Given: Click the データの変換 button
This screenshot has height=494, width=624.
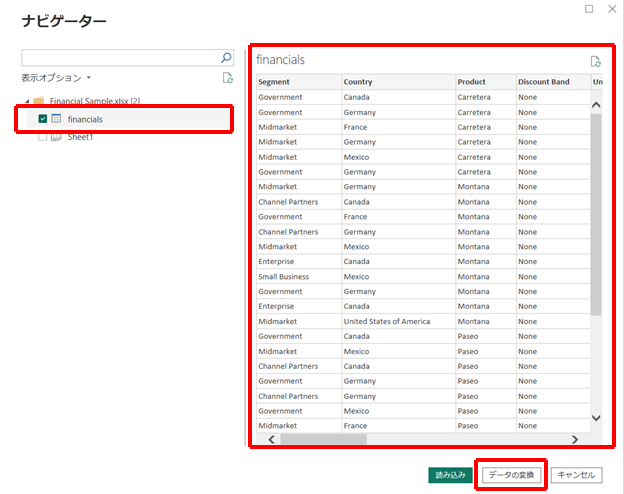Looking at the screenshot, I should 513,475.
